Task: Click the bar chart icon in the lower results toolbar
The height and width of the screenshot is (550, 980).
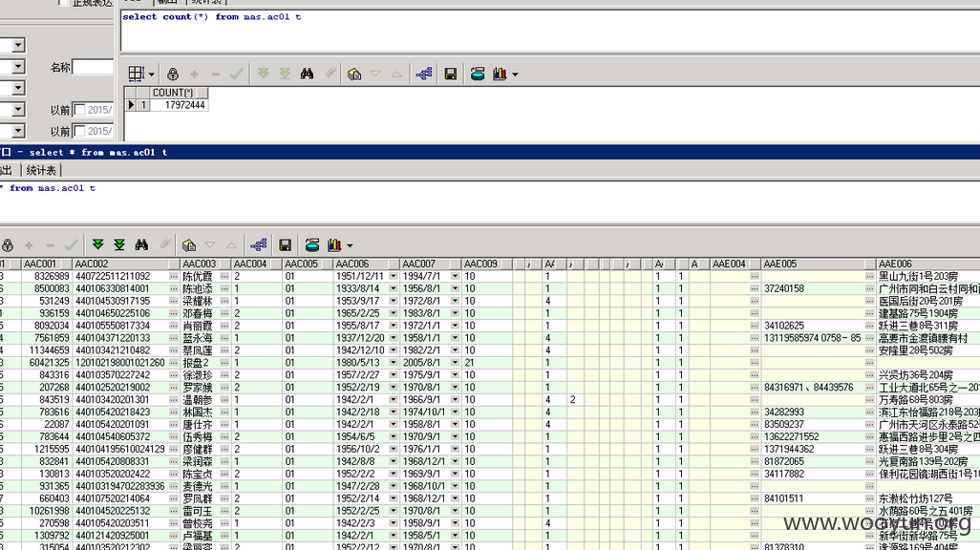Action: (334, 245)
